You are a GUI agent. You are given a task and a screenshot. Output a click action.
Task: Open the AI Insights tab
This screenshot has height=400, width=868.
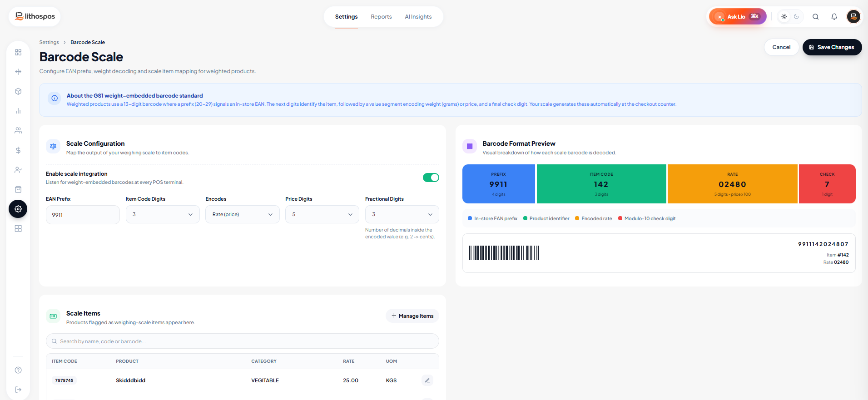418,17
